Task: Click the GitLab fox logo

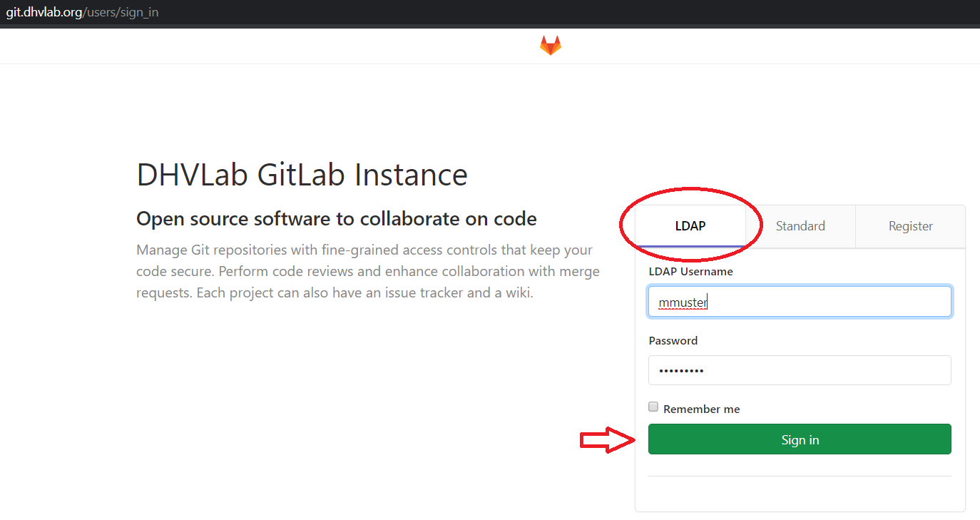Action: (x=550, y=46)
